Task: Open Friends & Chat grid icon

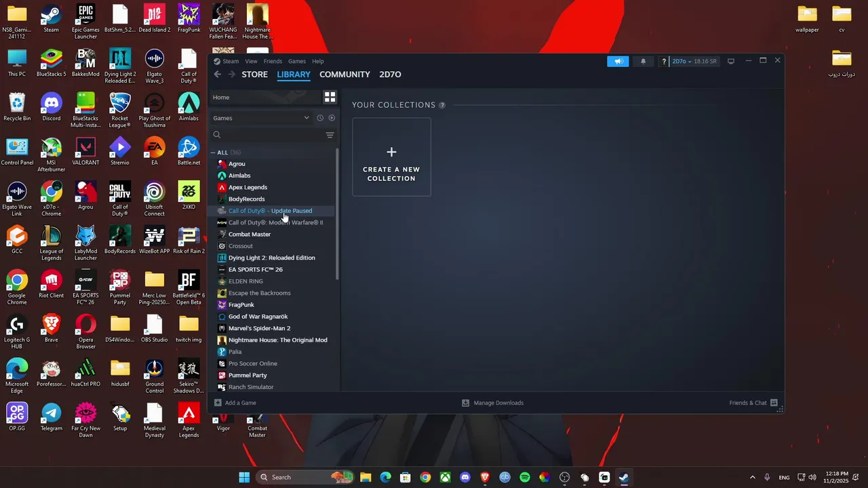Action: 774,403
